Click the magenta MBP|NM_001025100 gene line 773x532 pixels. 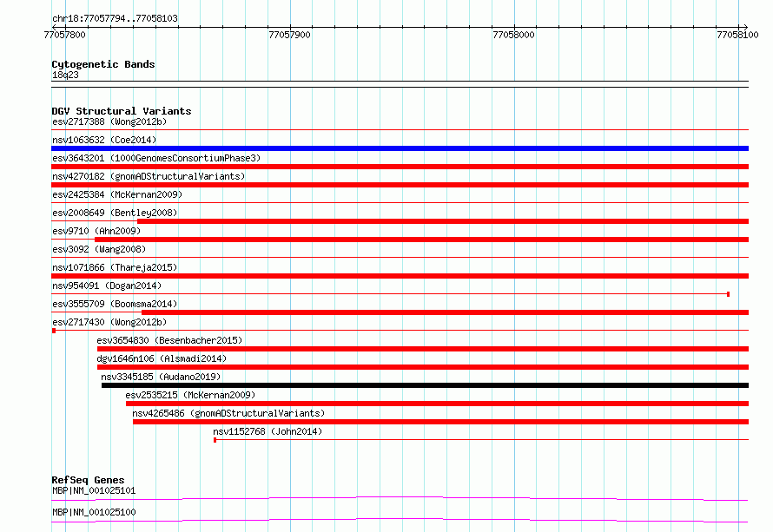(x=400, y=520)
